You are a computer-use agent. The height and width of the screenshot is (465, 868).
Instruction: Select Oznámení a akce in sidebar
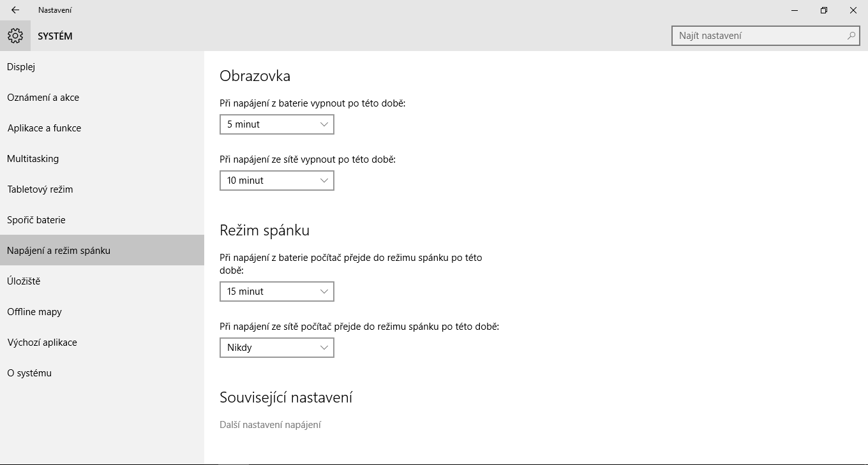pyautogui.click(x=43, y=98)
